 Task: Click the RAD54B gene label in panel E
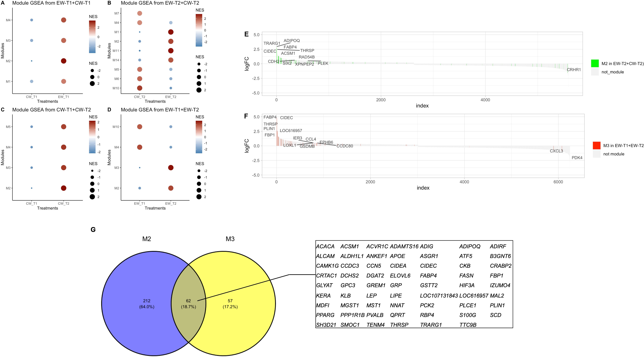tap(307, 57)
